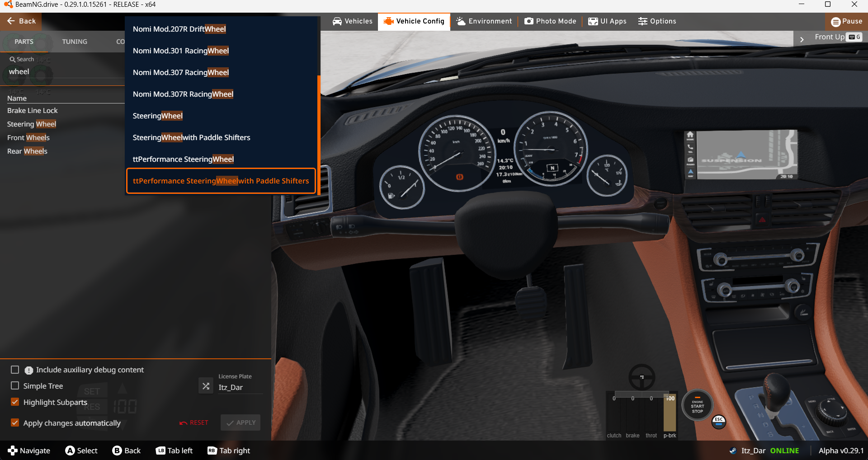Click the infotainment home icon

point(690,135)
